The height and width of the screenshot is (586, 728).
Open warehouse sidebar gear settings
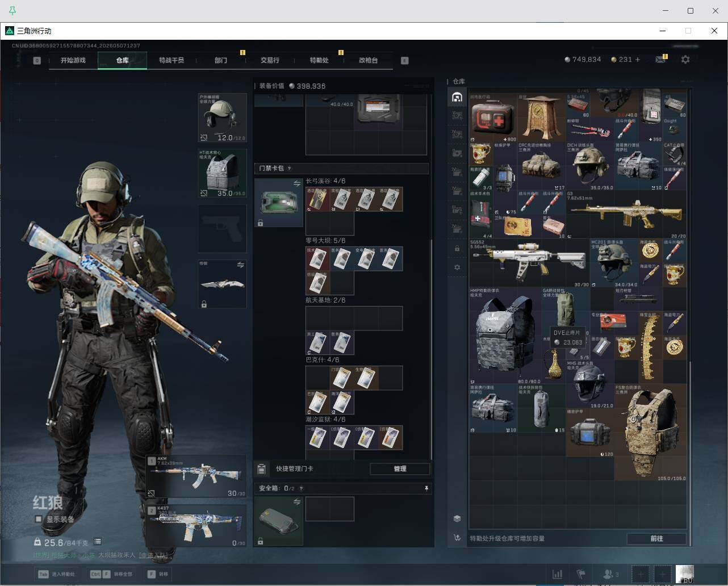click(x=457, y=267)
